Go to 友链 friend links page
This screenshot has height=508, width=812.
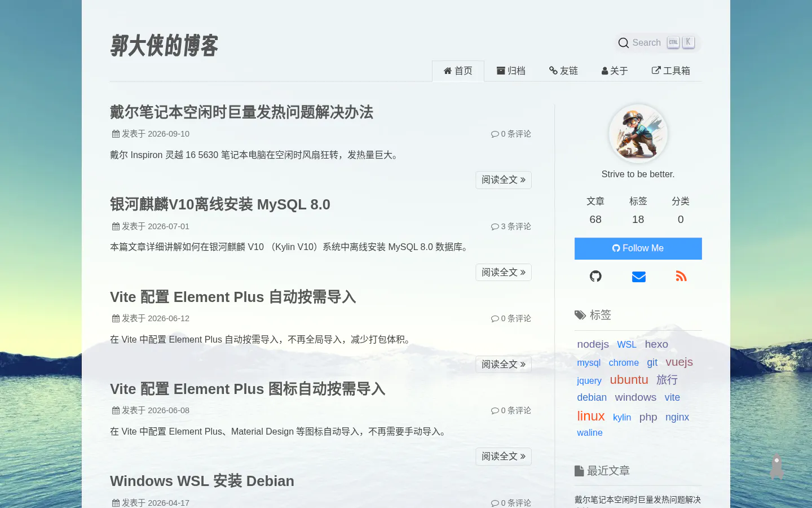[x=563, y=71]
